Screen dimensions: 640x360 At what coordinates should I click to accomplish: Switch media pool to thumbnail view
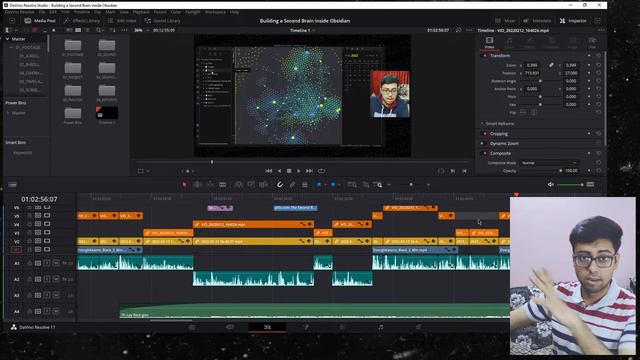[x=78, y=30]
